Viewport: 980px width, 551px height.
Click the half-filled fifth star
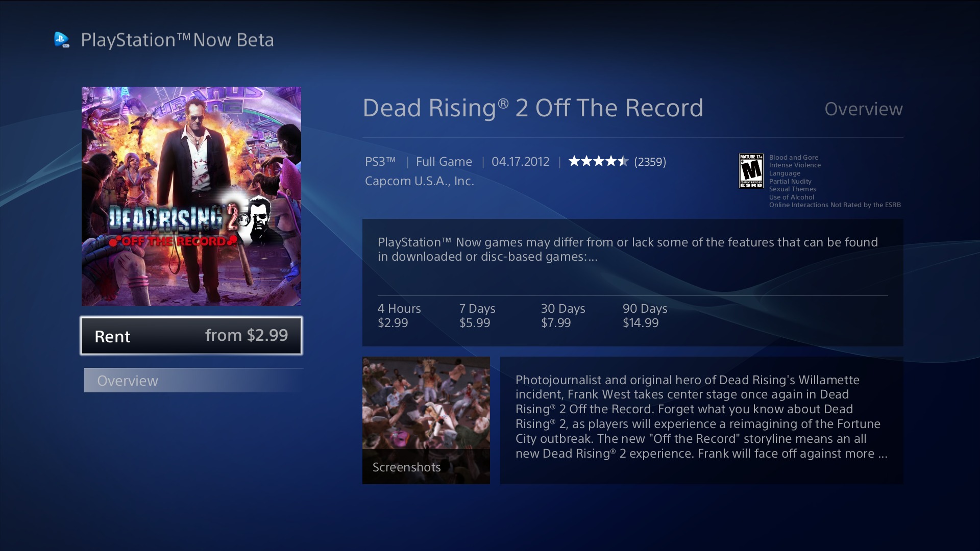click(x=624, y=161)
